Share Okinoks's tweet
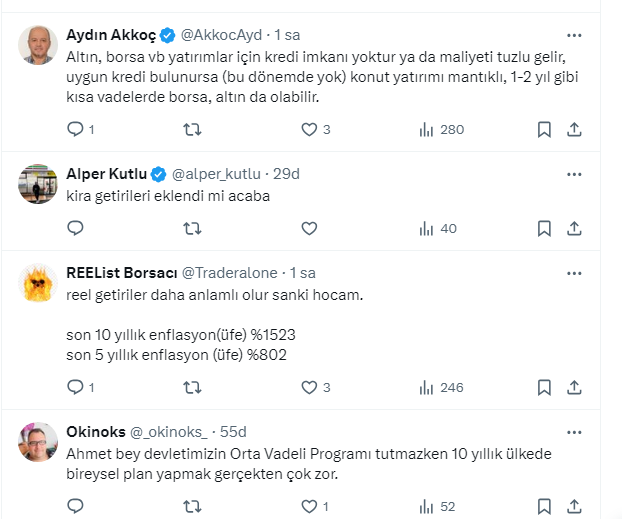Image resolution: width=622 pixels, height=519 pixels. (x=574, y=506)
